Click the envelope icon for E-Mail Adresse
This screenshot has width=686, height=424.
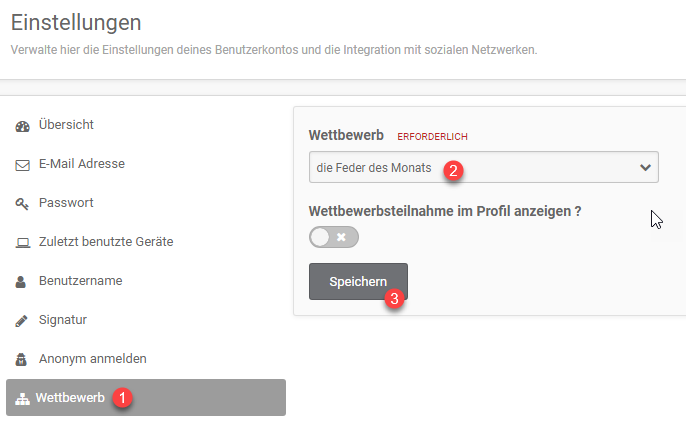click(x=22, y=165)
